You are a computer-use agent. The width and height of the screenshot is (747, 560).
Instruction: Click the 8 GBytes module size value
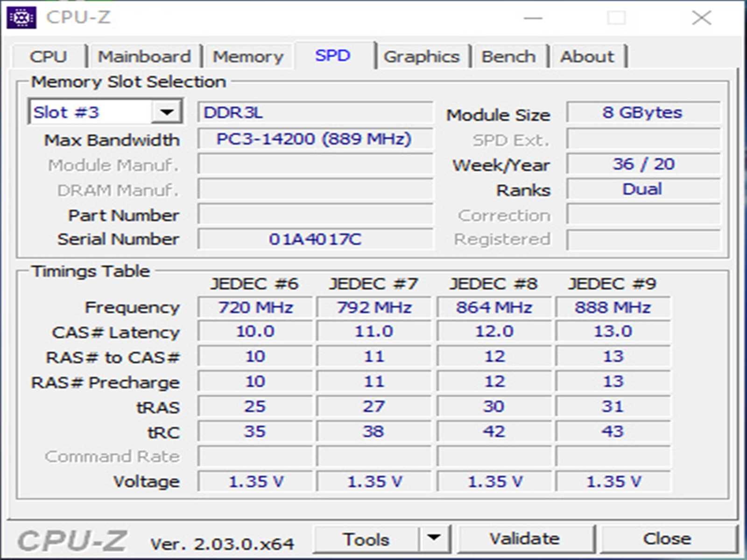[643, 112]
